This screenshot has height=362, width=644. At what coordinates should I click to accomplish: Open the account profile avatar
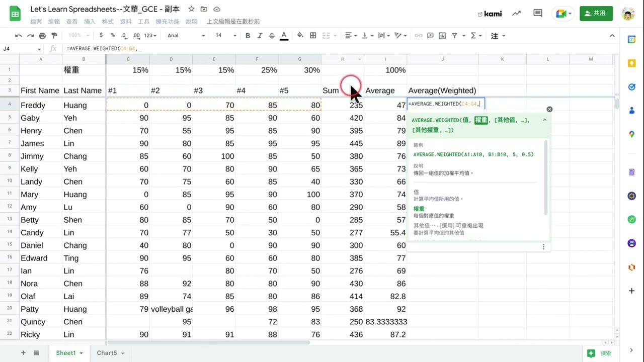tap(628, 14)
